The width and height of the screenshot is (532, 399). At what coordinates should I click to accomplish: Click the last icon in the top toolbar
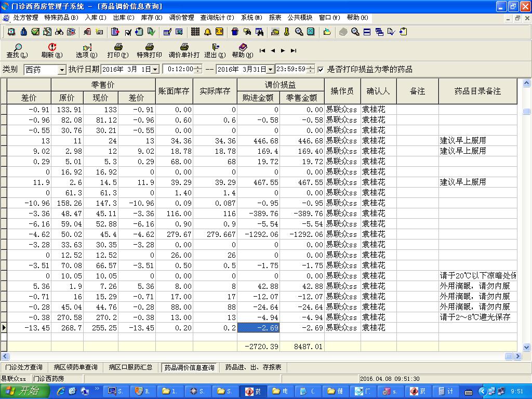(403, 32)
